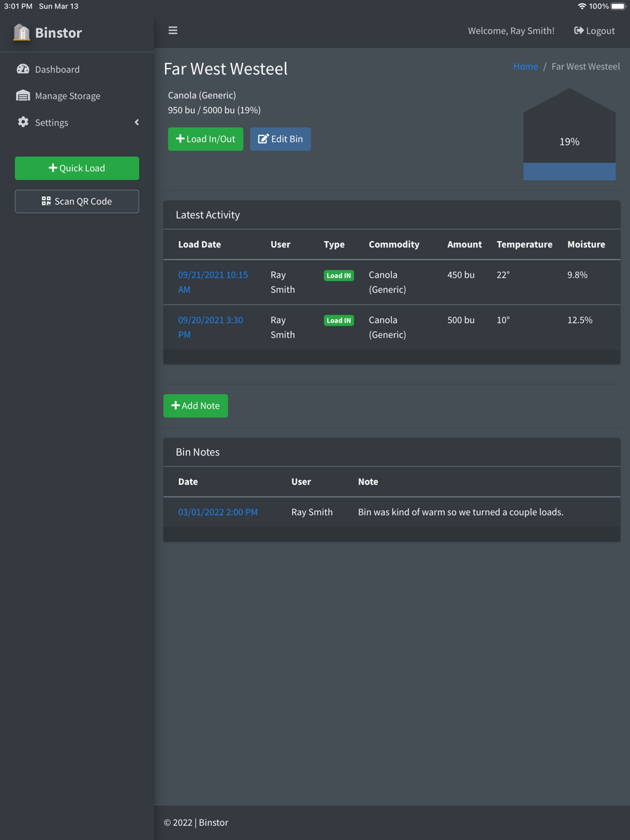Viewport: 630px width, 840px height.
Task: Click the Load In/Out button
Action: (205, 139)
